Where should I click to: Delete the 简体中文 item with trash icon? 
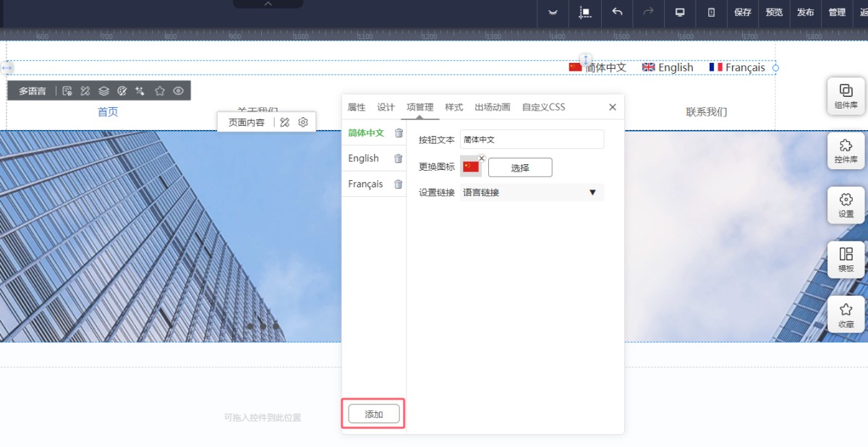pyautogui.click(x=399, y=132)
